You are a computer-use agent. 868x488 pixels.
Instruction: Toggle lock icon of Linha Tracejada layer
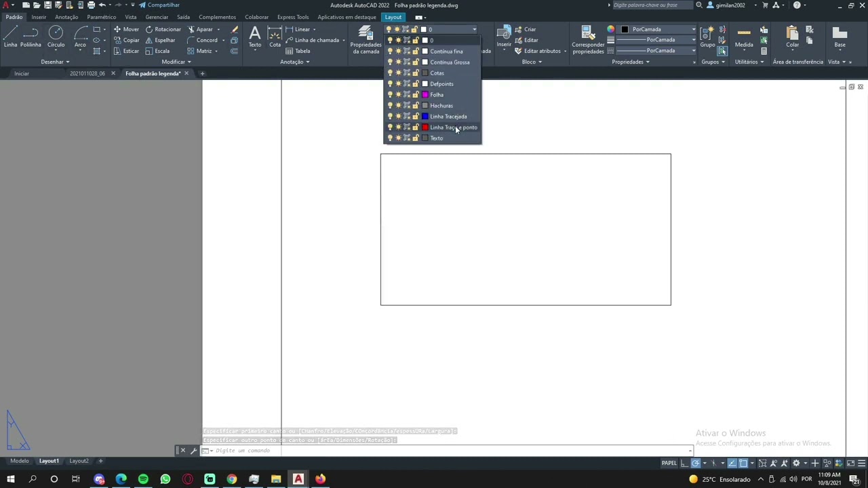pyautogui.click(x=416, y=116)
